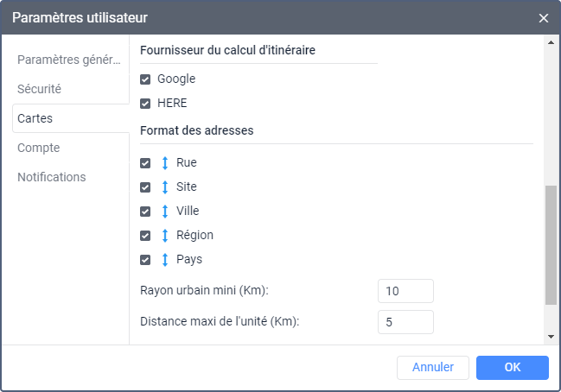
Task: Toggle the Ville address checkbox
Action: tap(145, 212)
